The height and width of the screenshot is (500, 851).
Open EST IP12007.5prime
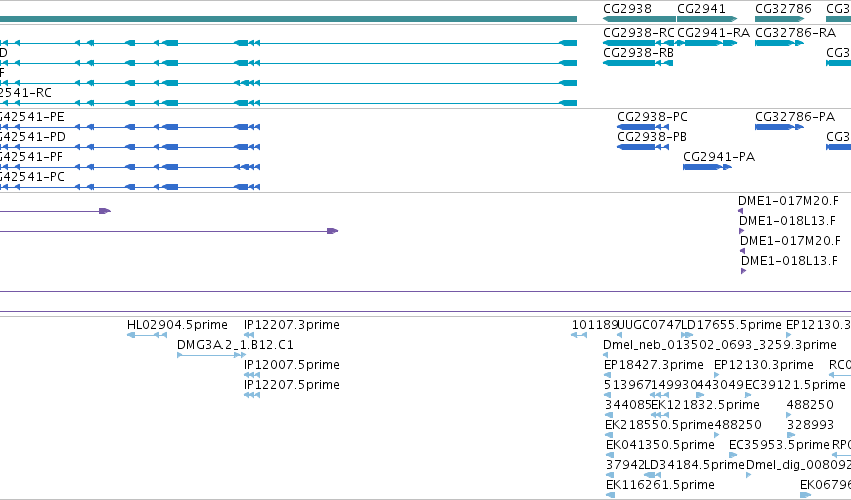[x=292, y=365]
